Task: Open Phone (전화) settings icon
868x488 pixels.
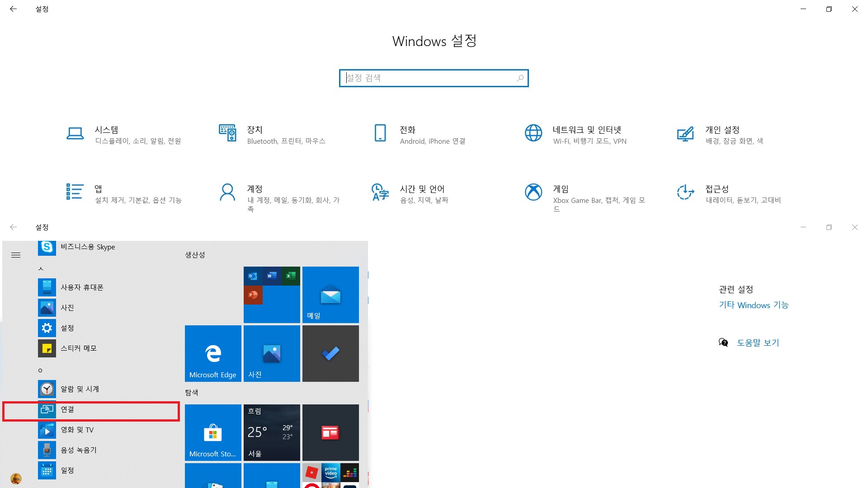Action: (x=380, y=133)
